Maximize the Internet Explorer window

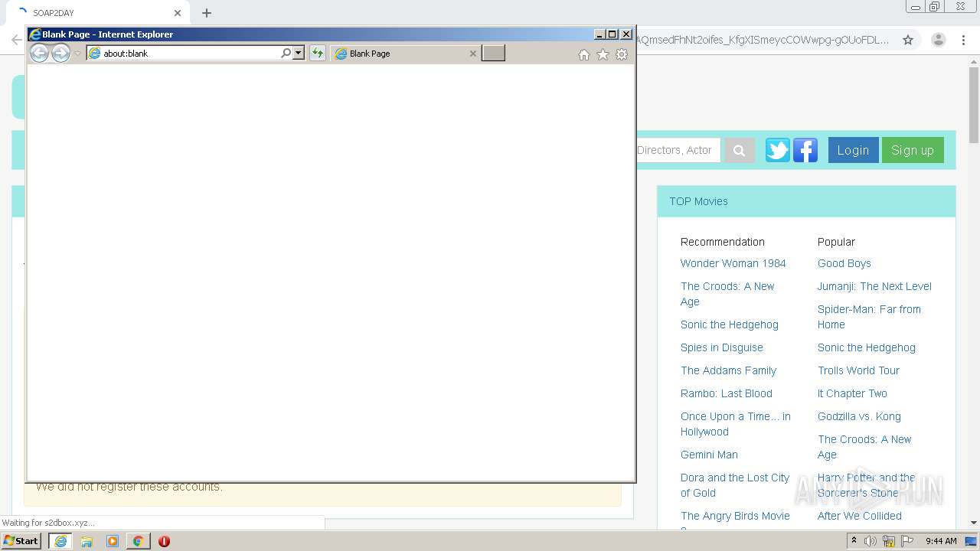point(612,34)
